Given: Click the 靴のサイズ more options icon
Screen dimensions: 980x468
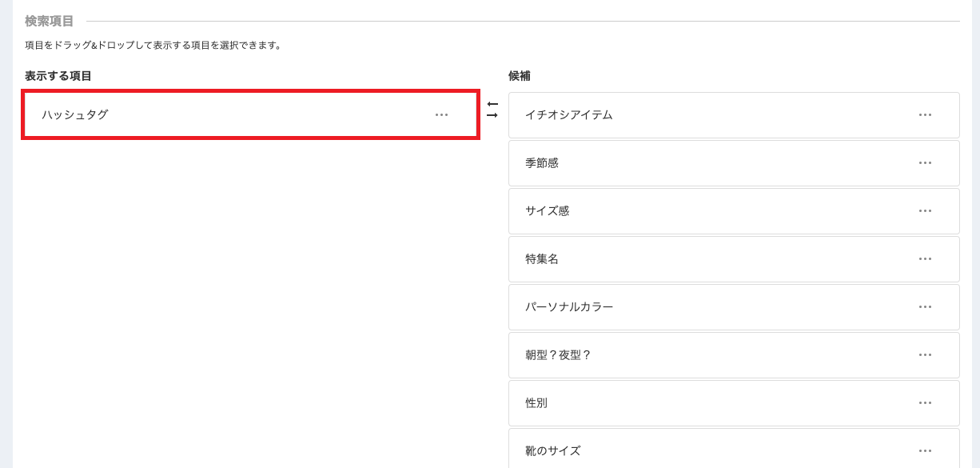Looking at the screenshot, I should pos(925,450).
